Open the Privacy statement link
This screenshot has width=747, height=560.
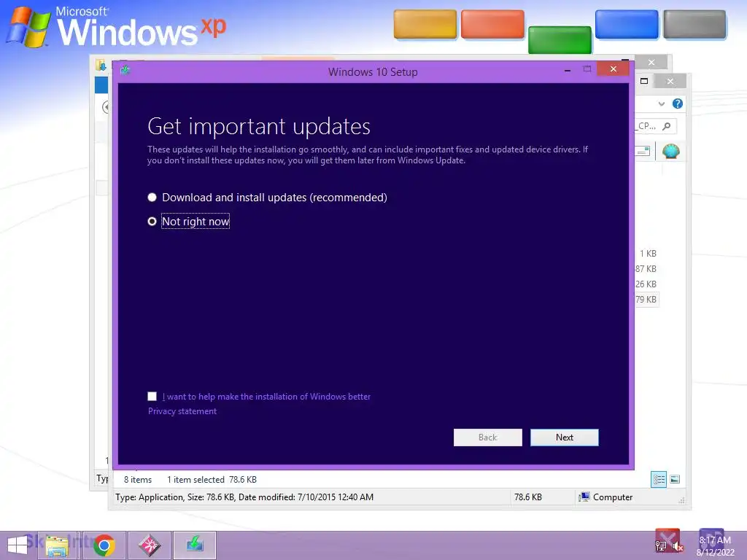182,411
